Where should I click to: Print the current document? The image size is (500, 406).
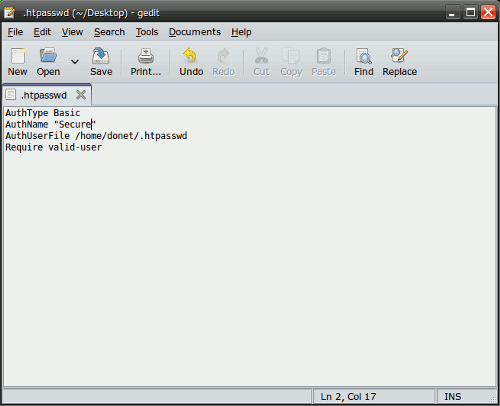coord(146,62)
